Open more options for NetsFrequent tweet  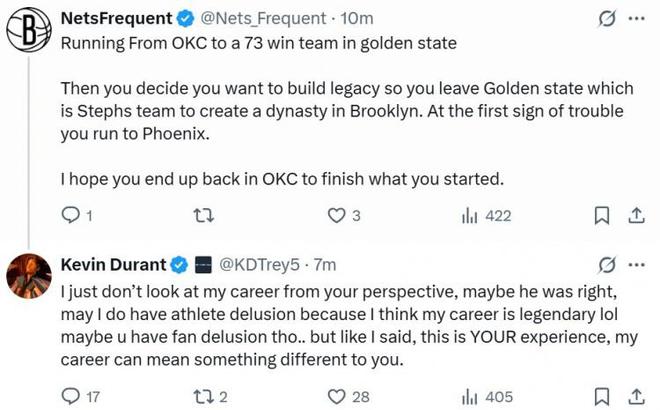coord(635,19)
